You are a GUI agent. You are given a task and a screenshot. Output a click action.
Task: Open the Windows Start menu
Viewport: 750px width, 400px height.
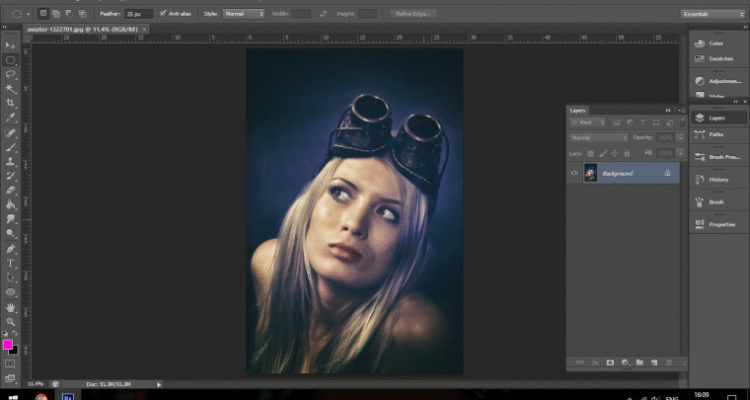click(x=13, y=397)
